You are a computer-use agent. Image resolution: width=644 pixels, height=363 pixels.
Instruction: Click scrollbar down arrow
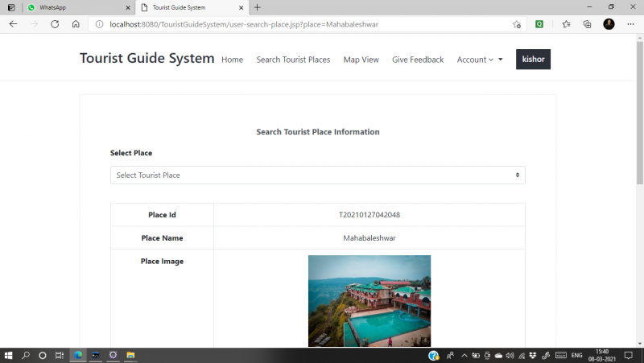click(640, 344)
